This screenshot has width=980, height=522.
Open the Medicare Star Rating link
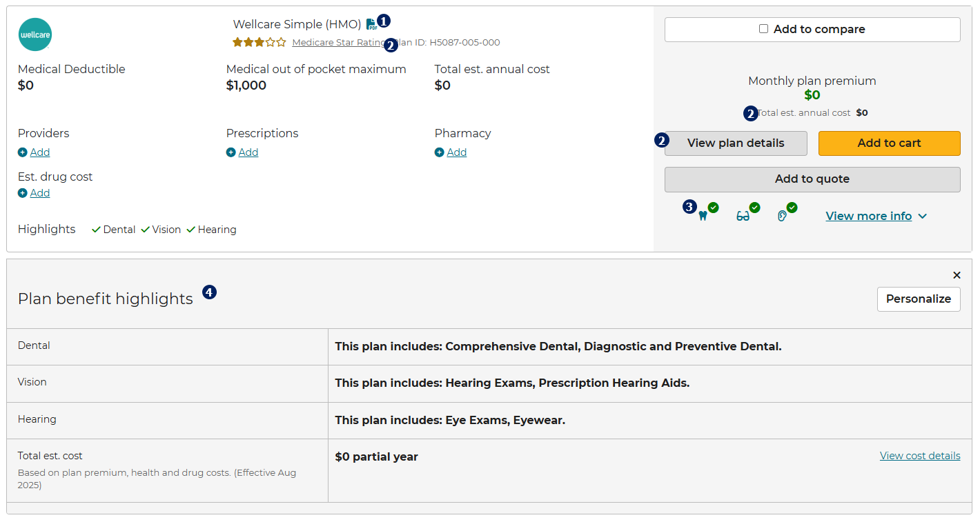(337, 43)
